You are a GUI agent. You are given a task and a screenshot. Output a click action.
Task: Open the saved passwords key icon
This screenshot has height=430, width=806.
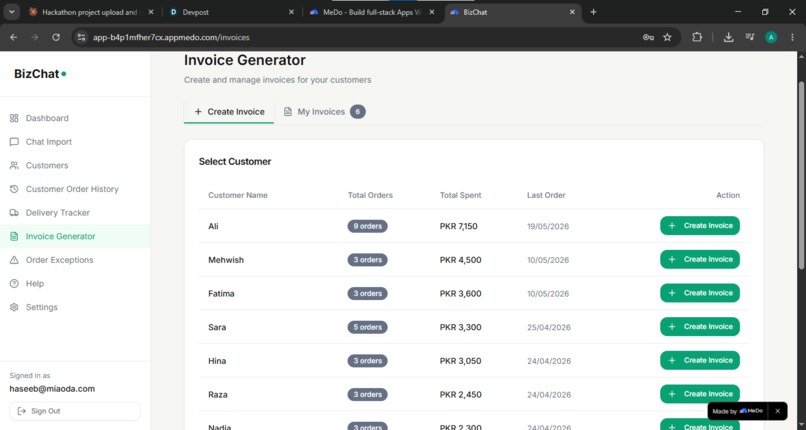click(648, 38)
